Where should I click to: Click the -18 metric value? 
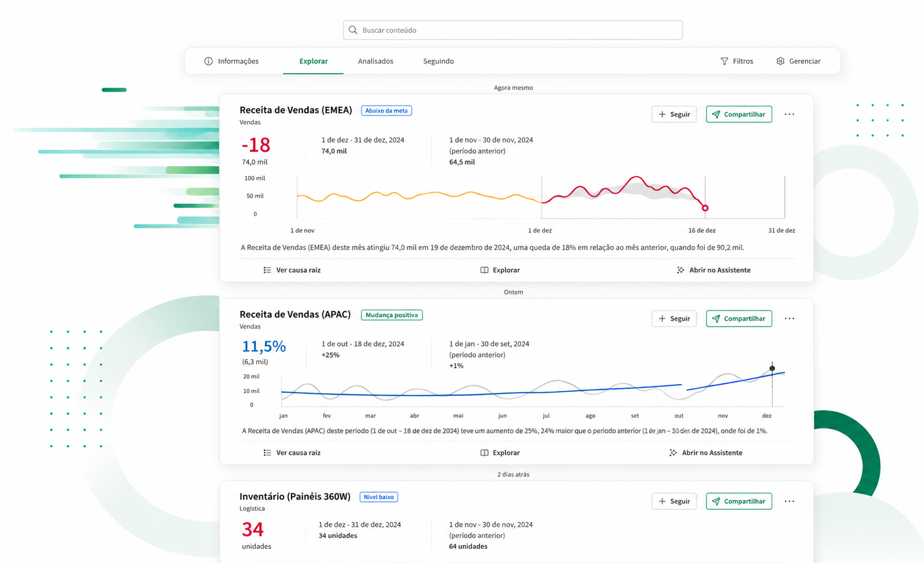(x=256, y=145)
